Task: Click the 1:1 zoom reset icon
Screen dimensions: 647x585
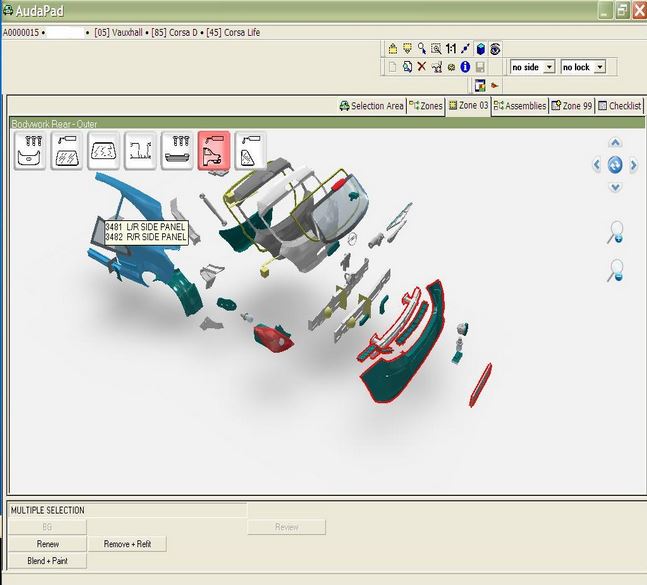Action: tap(451, 48)
